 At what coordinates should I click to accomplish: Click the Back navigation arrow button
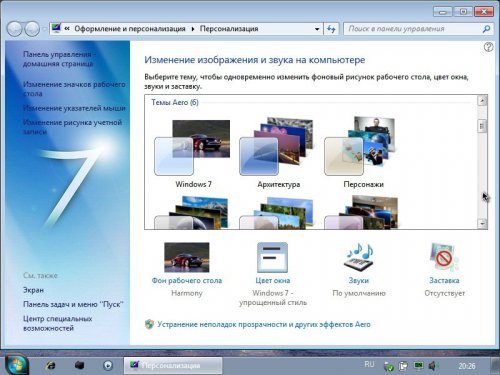coord(14,29)
